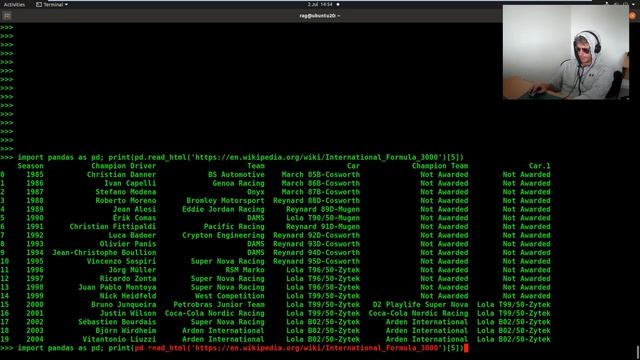
Task: Click the car cell 'Reynard 92D-Cosworth'
Action: point(317,235)
